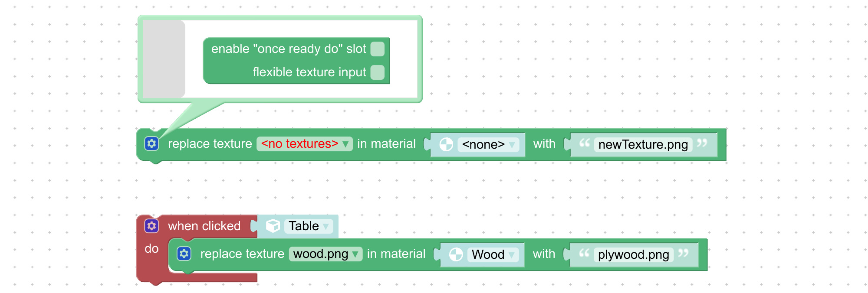The width and height of the screenshot is (868, 293).
Task: Open the <no textures> dropdown
Action: 305,144
